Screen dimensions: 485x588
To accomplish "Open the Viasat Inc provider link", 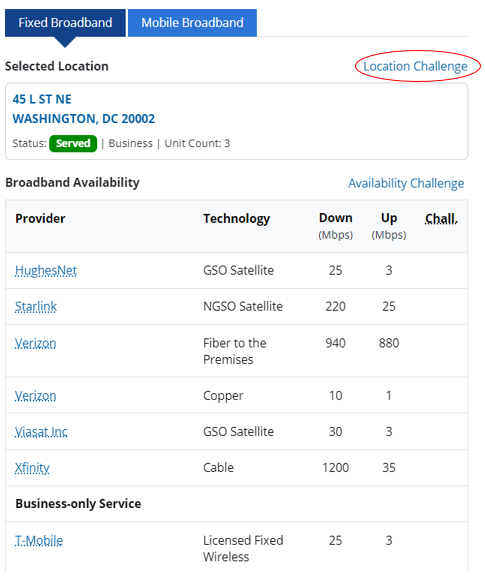I will tap(41, 432).
